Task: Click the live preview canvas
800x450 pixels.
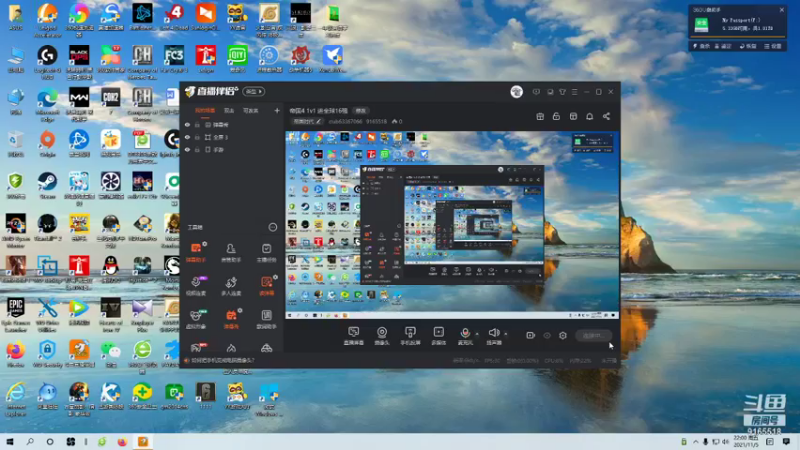Action: 452,225
